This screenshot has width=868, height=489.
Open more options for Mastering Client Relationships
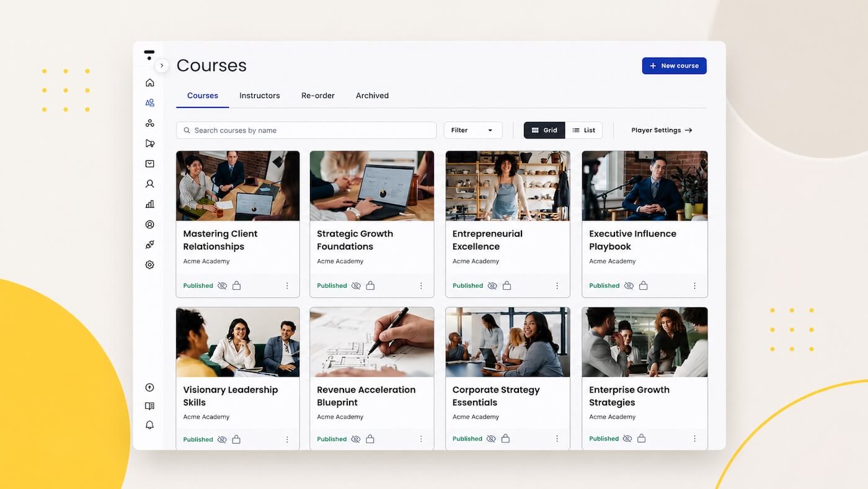coord(287,286)
